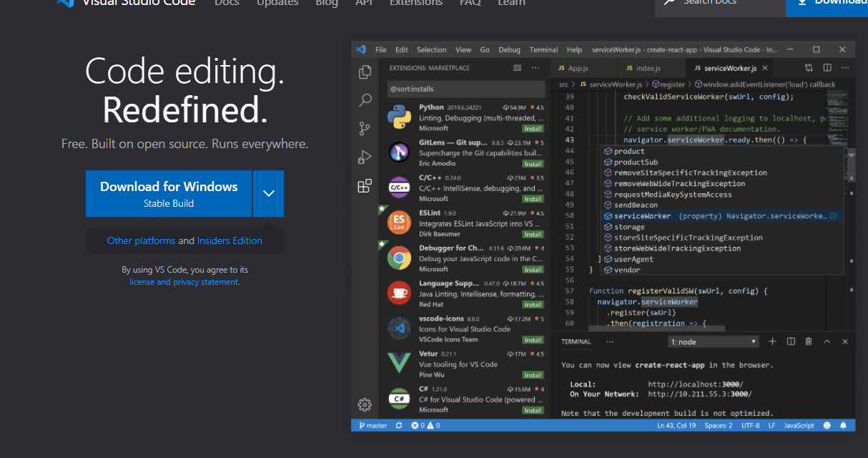868x458 pixels.
Task: Open the Help menu
Action: 574,49
